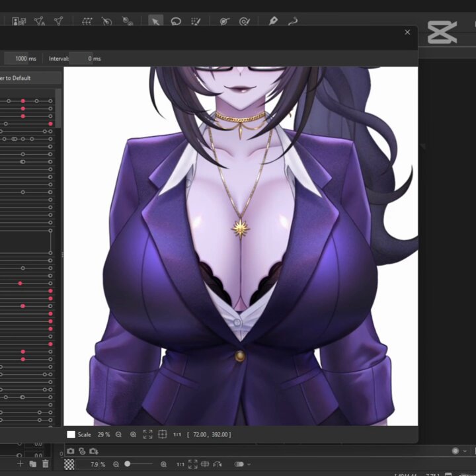The width and height of the screenshot is (476, 476).
Task: Open the texture atlas portrait icon
Action: click(x=19, y=21)
